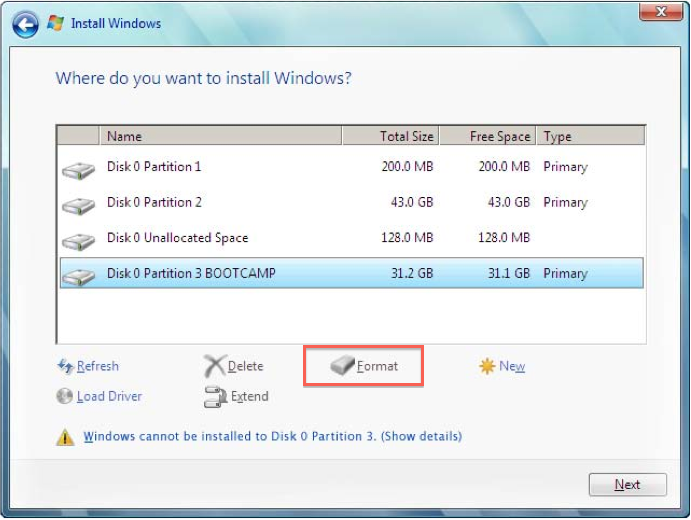Click the 31.1 GB free space value
This screenshot has height=520, width=691.
(x=509, y=273)
